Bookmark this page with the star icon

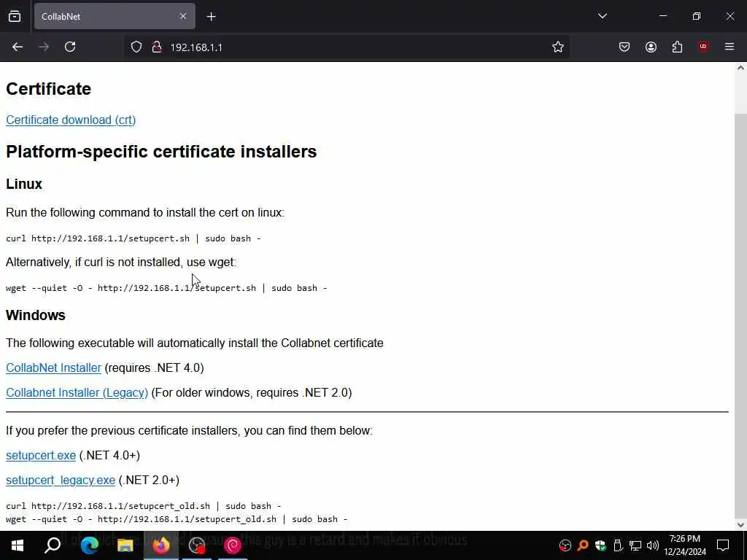click(558, 47)
